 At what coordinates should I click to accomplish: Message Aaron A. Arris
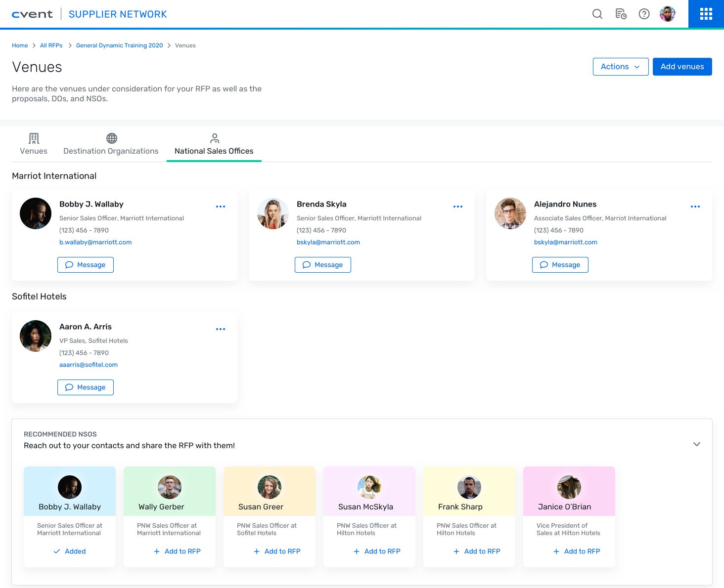pyautogui.click(x=86, y=387)
